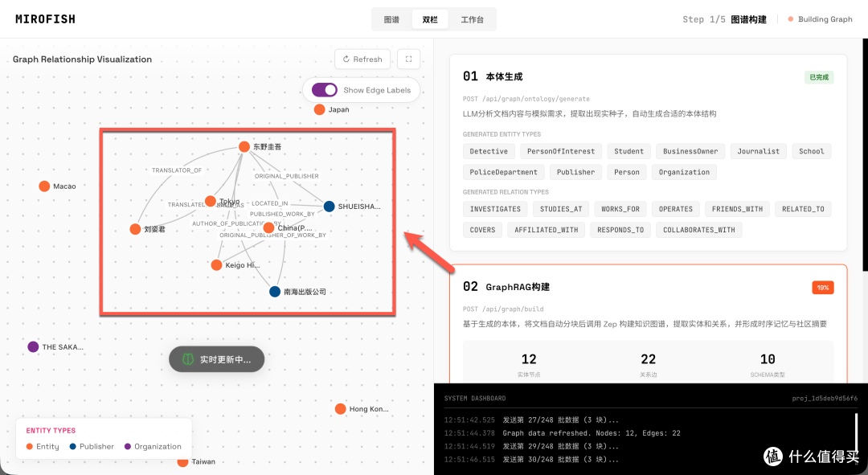The height and width of the screenshot is (475, 868).
Task: Click the Publisher entity type tag
Action: coord(575,172)
